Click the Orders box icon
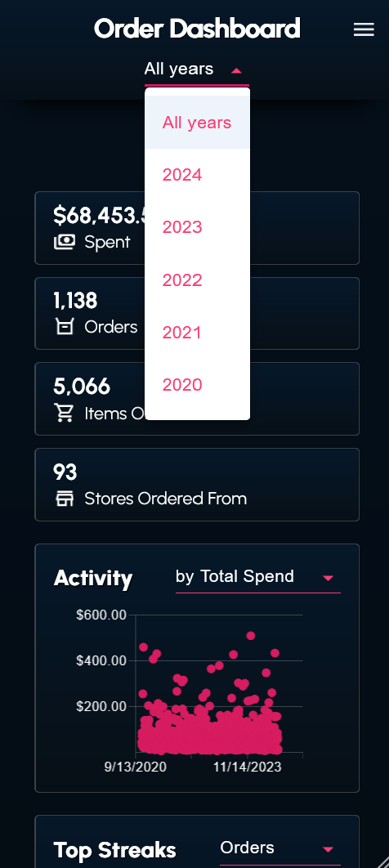Screen dimensions: 389x868 pyautogui.click(x=65, y=327)
